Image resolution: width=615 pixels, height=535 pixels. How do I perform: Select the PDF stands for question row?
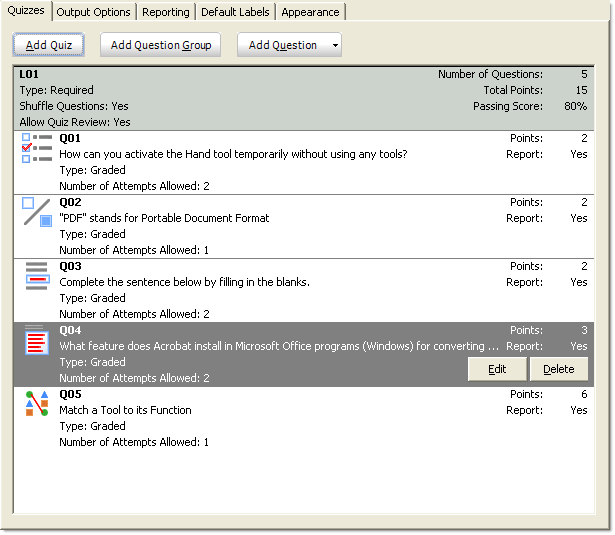164,218
